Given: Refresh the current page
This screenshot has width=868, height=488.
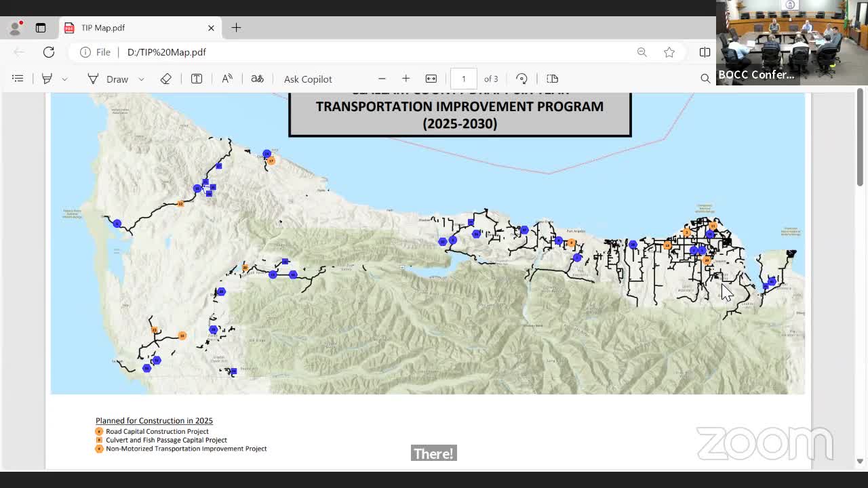Looking at the screenshot, I should (49, 52).
